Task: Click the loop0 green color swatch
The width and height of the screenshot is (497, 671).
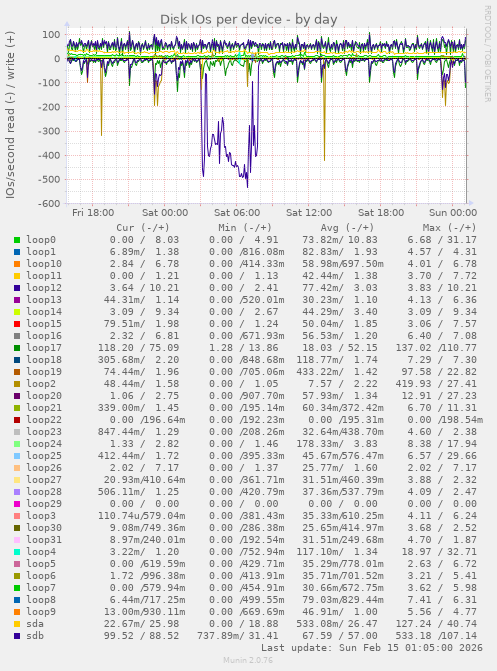Action: coord(17,240)
